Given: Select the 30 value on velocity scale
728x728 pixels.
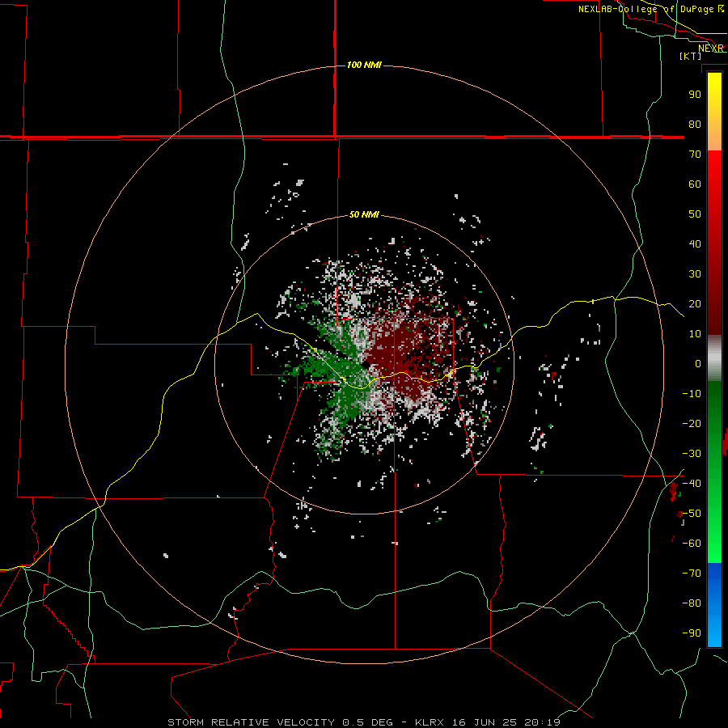Looking at the screenshot, I should 695,274.
